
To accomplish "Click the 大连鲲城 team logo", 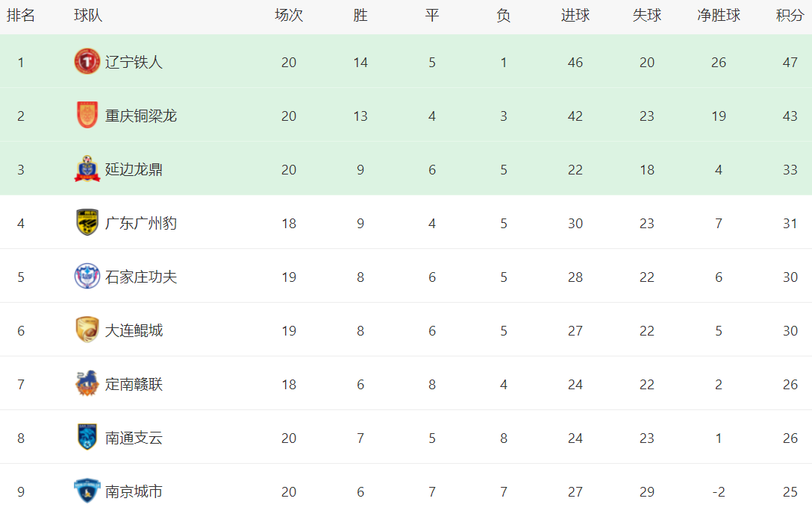I will tap(87, 330).
